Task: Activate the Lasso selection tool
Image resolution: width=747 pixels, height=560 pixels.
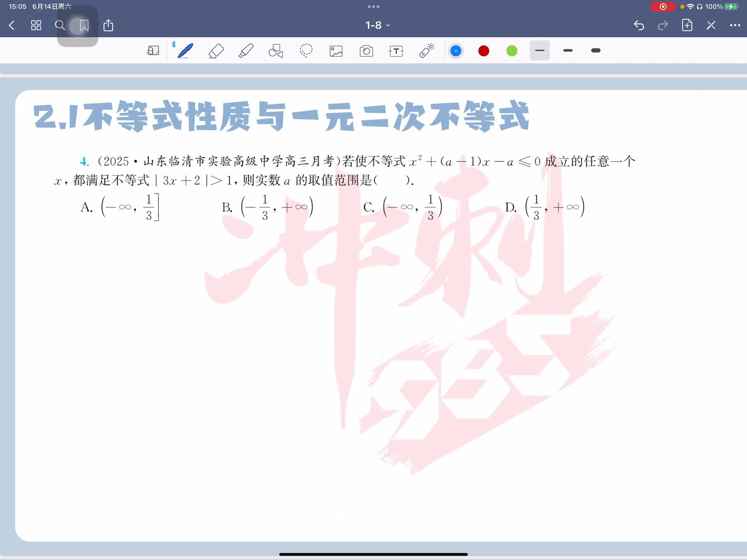Action: (306, 51)
